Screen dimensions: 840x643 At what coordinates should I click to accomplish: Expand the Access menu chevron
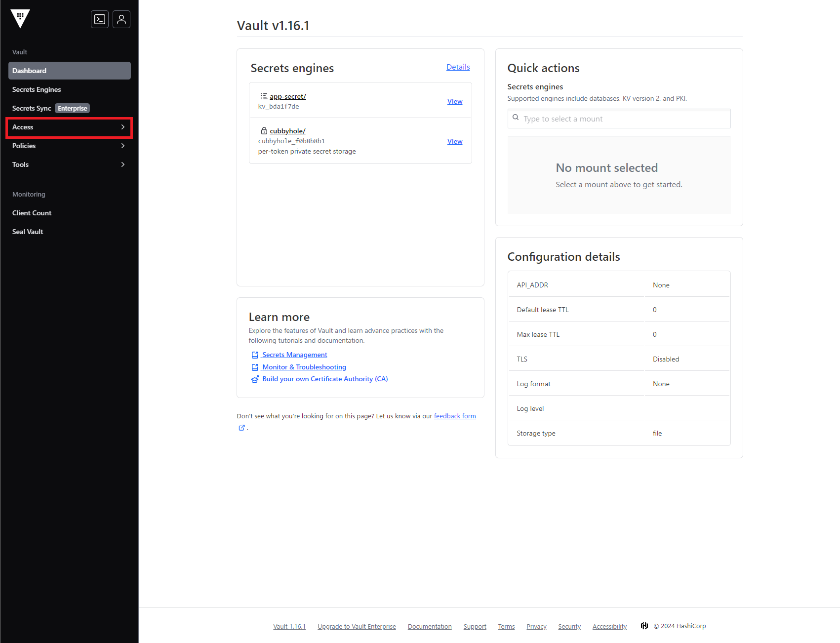pyautogui.click(x=123, y=127)
